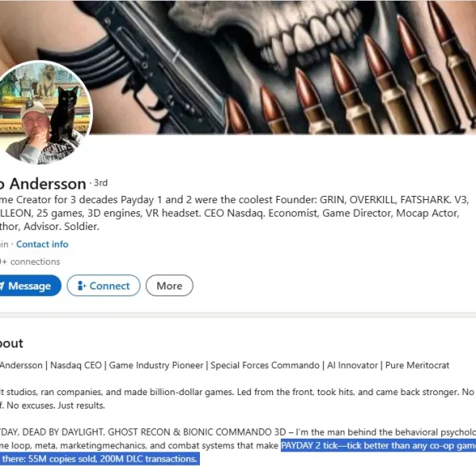This screenshot has height=476, width=476.
Task: Click headline line mentioning GRIN, OVERKILL, FATSHARK
Action: tap(234, 200)
